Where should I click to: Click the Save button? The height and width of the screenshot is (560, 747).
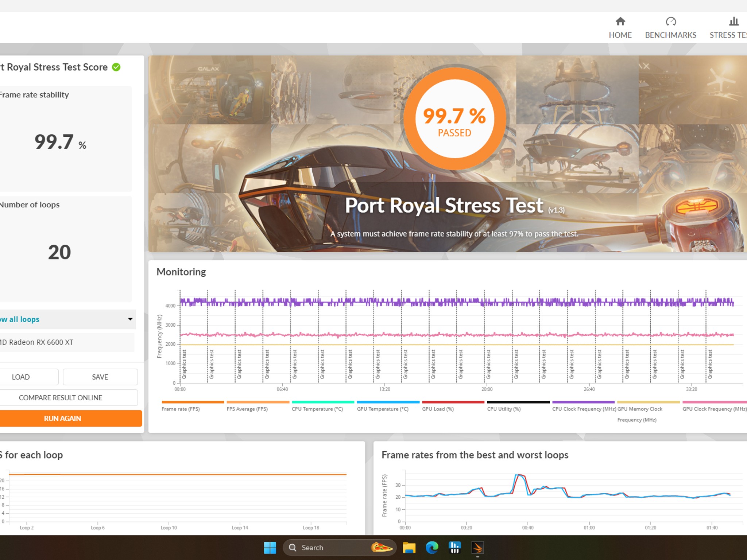pyautogui.click(x=100, y=377)
